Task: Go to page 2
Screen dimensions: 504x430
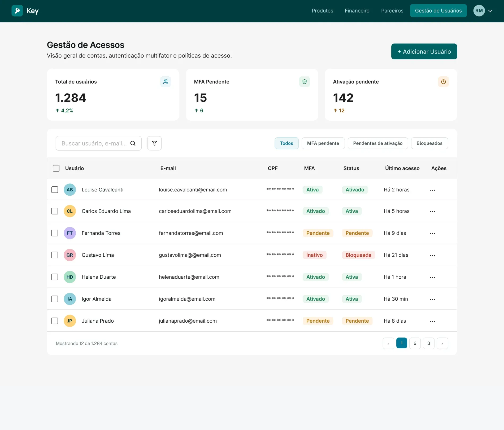Action: 415,343
